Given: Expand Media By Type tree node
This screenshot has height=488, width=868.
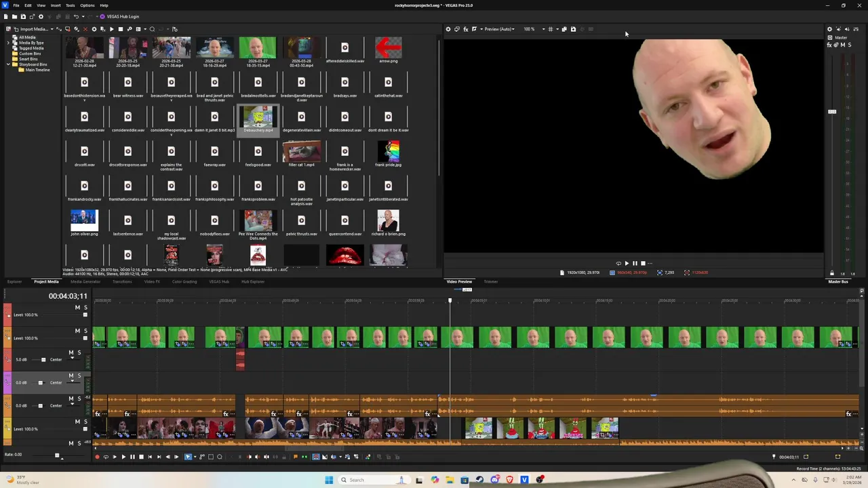Looking at the screenshot, I should pos(9,43).
